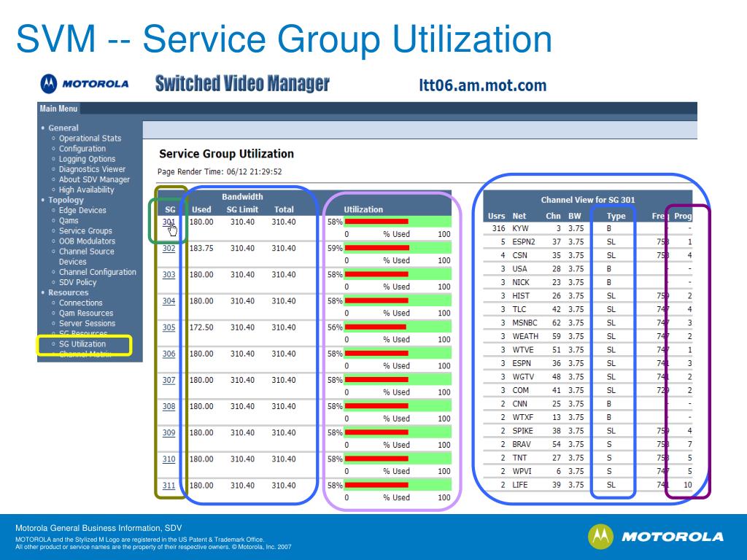The image size is (747, 560).
Task: Click the 56% utilization bar for SG 305
Action: tap(398, 327)
